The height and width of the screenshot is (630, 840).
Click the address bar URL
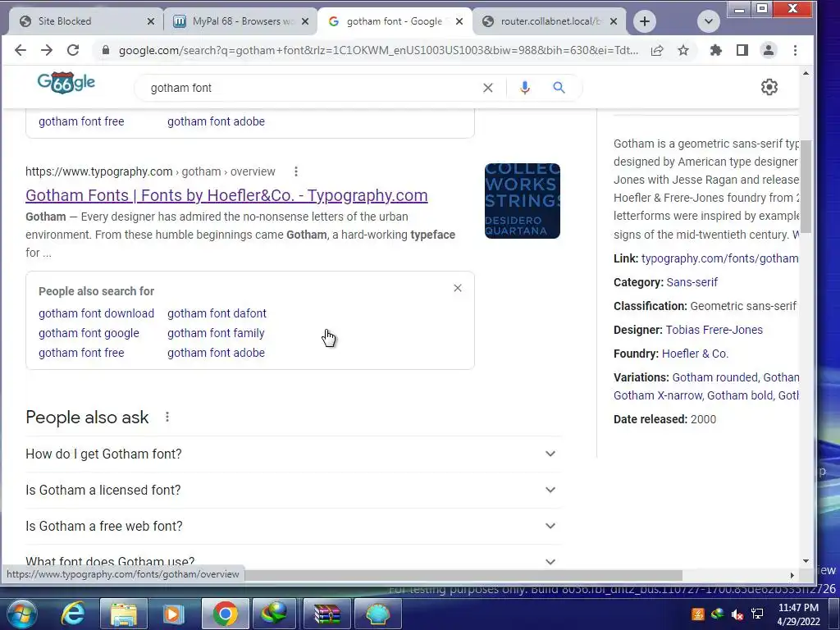pos(378,50)
